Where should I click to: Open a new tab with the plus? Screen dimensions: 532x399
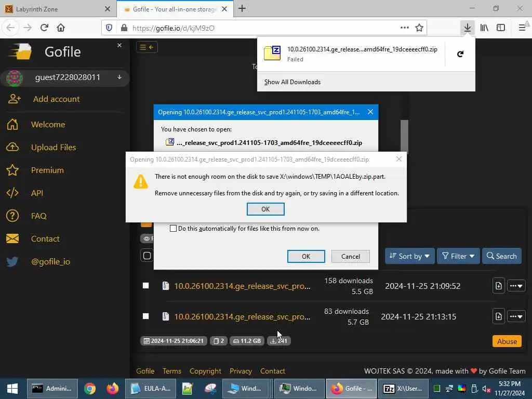242,8
